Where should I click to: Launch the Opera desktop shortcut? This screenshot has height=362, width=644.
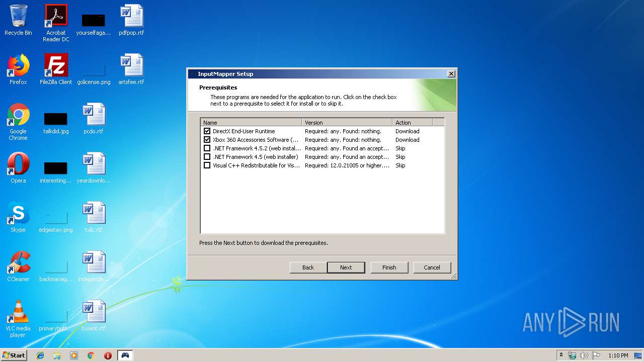[x=18, y=168]
